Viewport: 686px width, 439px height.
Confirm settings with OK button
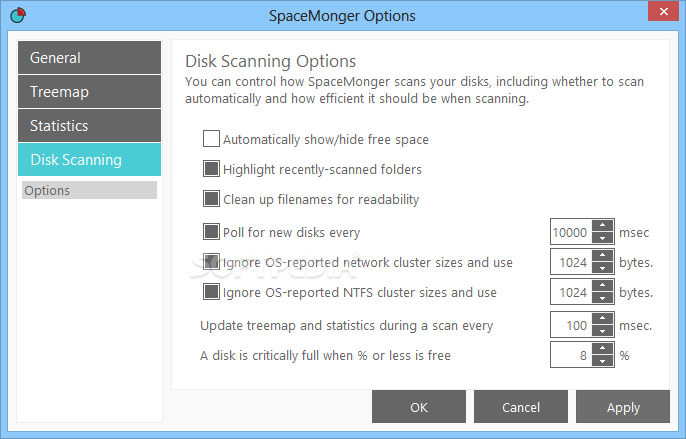click(419, 407)
